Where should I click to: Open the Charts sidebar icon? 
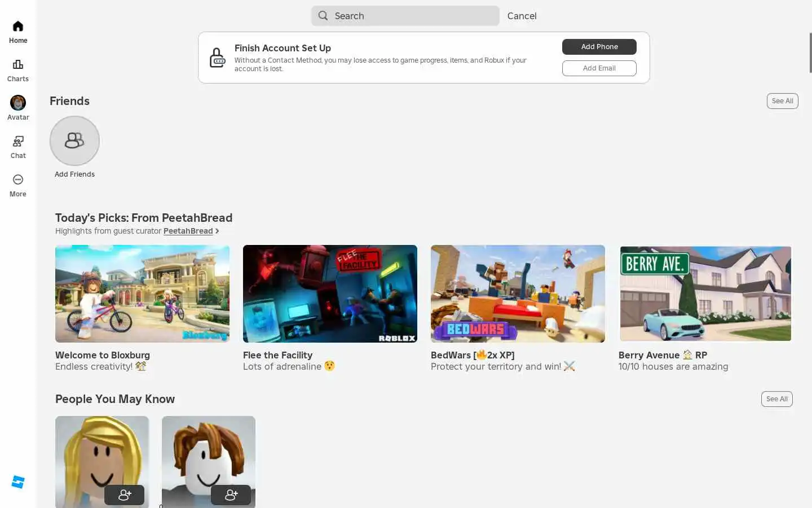(18, 64)
